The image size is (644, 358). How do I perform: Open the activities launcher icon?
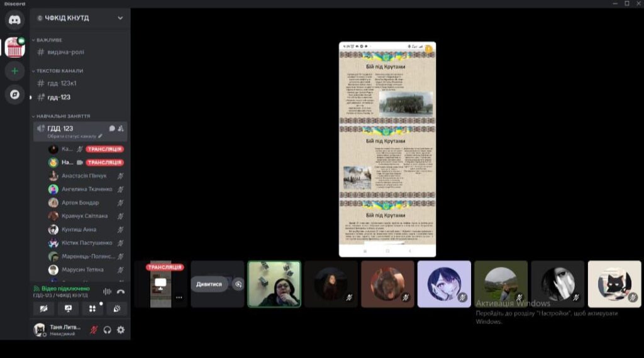pyautogui.click(x=92, y=308)
